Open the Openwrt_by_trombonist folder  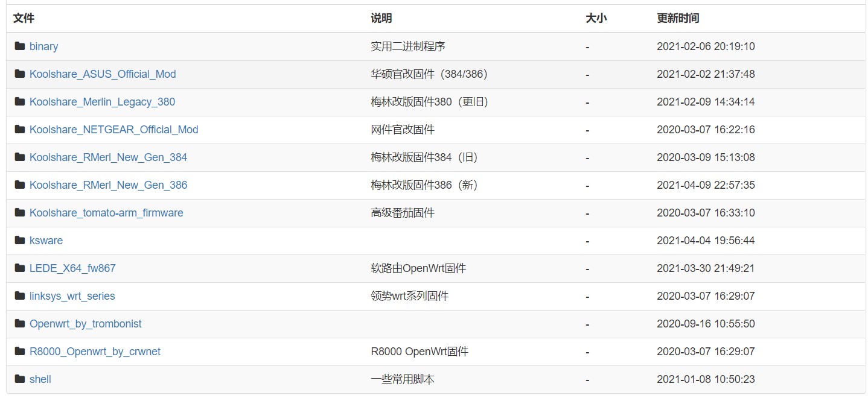tap(86, 324)
